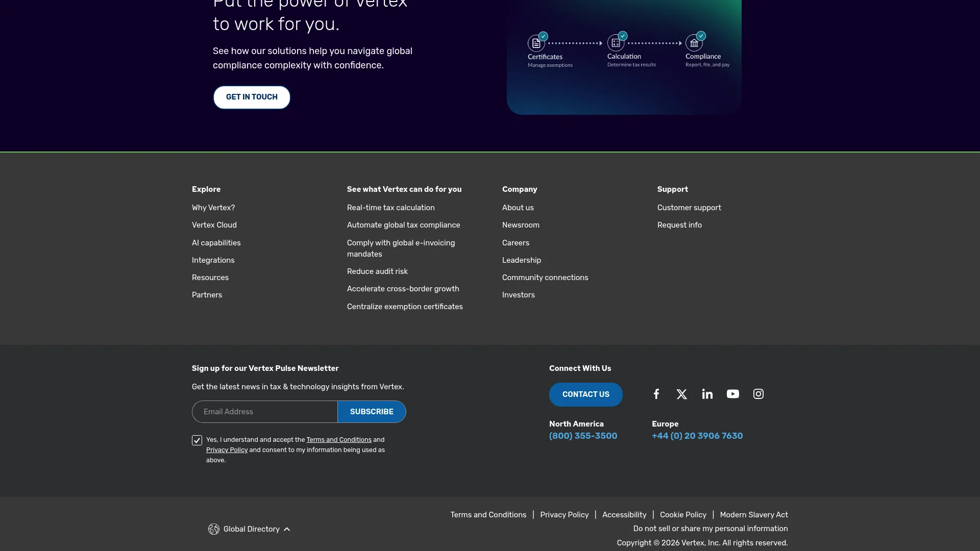Open the Community connections link

tap(545, 278)
